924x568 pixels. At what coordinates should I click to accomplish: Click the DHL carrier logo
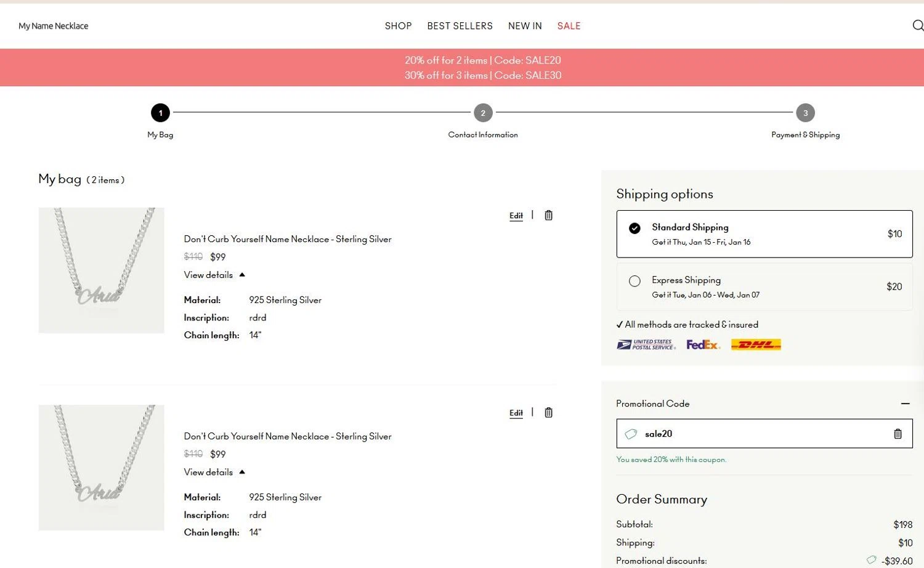click(x=756, y=344)
